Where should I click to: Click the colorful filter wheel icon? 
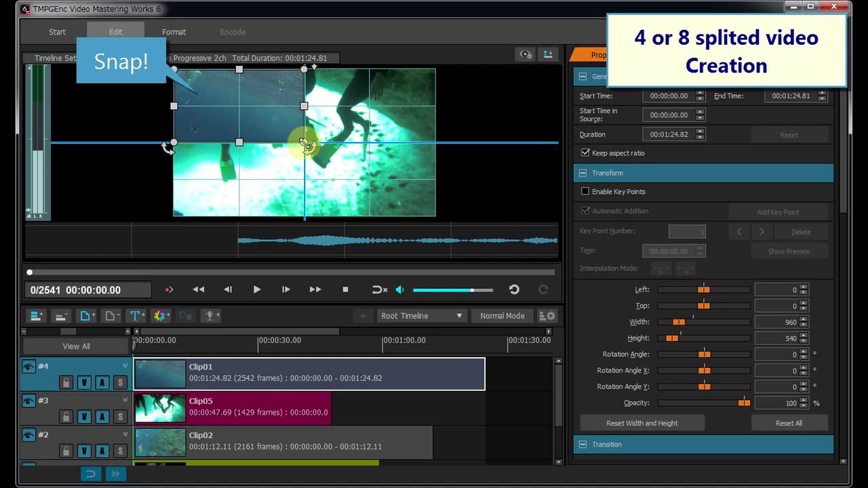click(161, 316)
